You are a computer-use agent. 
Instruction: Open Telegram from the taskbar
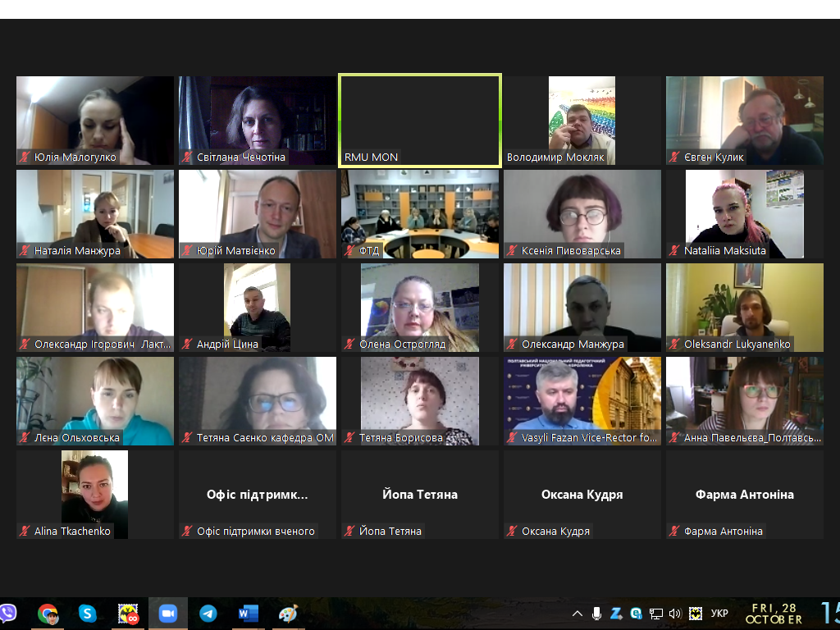click(208, 614)
